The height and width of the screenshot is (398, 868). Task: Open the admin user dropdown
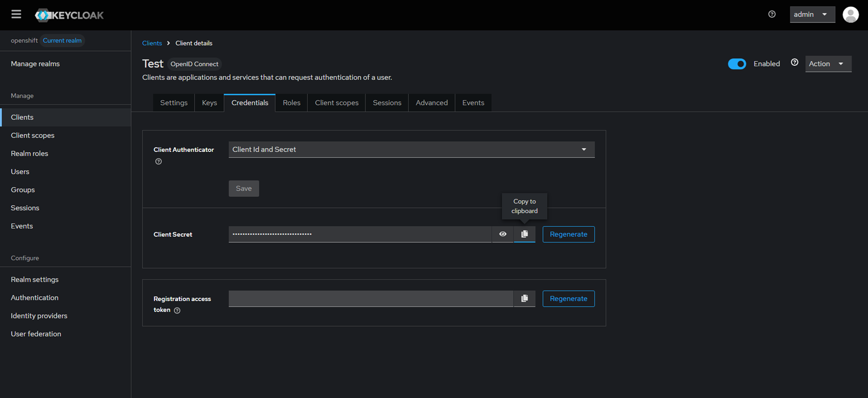point(812,15)
